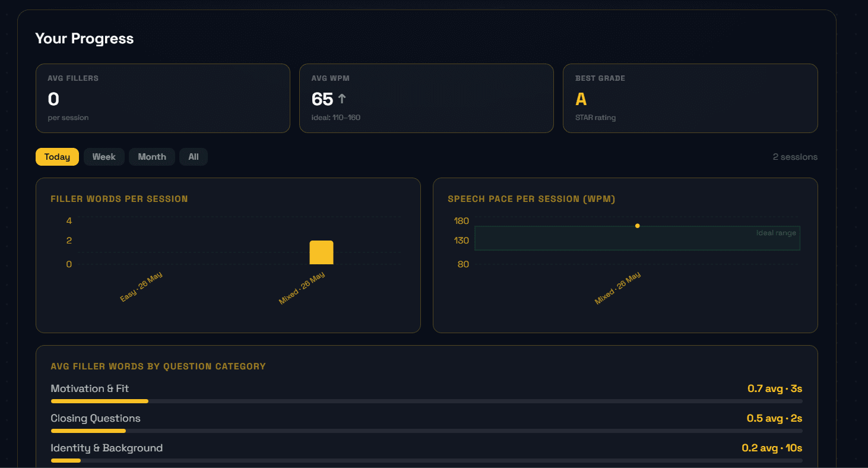The width and height of the screenshot is (868, 468).
Task: Click the '130' axis value in pace chart
Action: (x=461, y=241)
